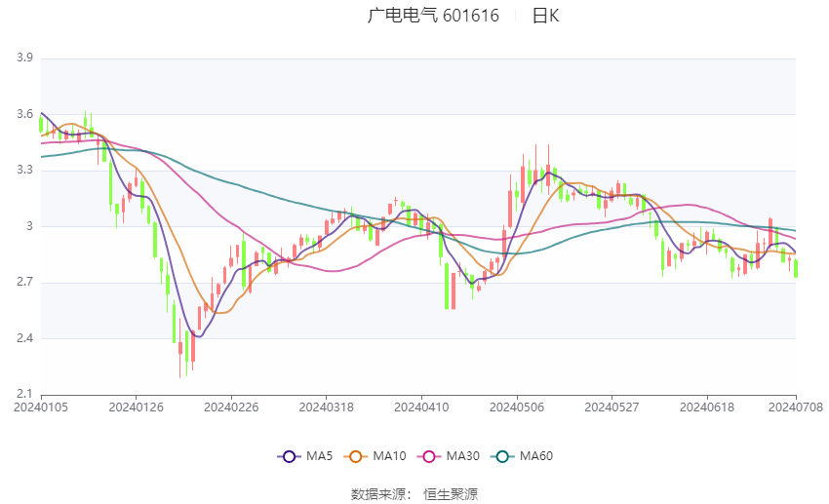
Task: Select the 日K chart type label
Action: 545,16
